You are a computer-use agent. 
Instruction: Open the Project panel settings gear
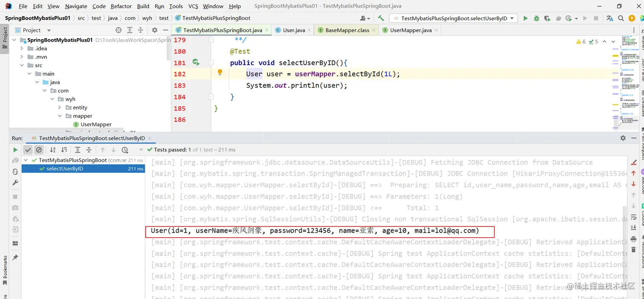[155, 30]
